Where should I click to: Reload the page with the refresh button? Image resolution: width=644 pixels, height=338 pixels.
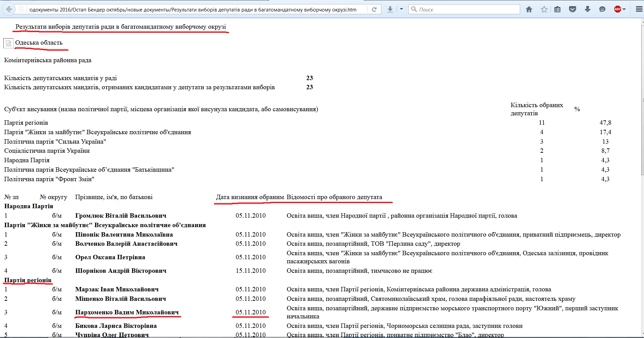tap(374, 9)
